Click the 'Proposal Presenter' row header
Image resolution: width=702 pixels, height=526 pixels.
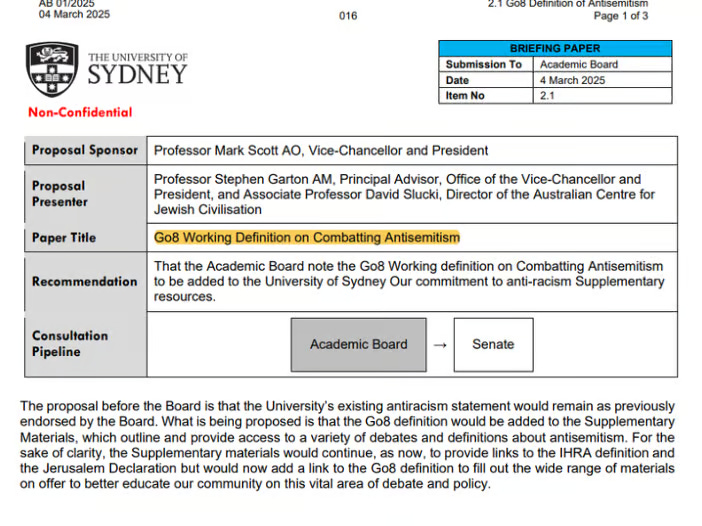pyautogui.click(x=85, y=194)
